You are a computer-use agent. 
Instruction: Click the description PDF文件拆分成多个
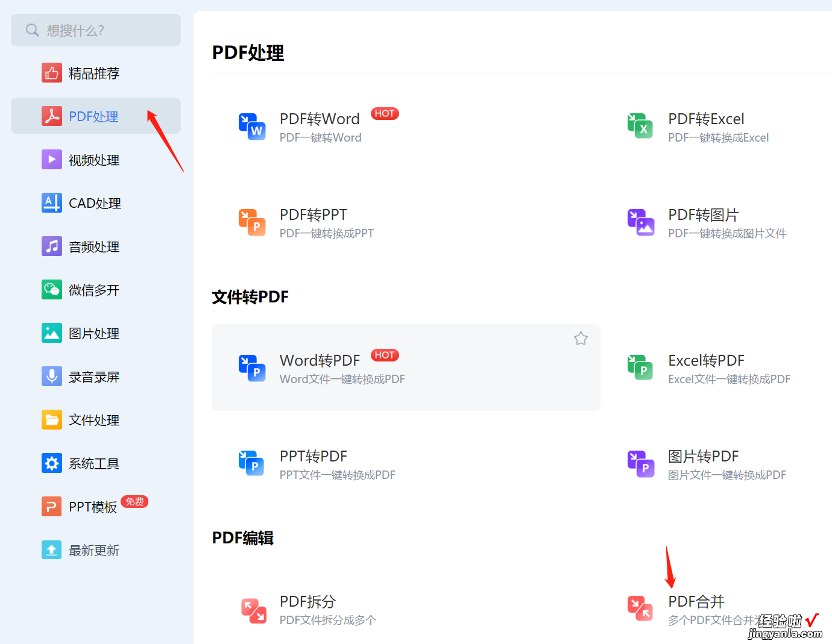pyautogui.click(x=328, y=620)
